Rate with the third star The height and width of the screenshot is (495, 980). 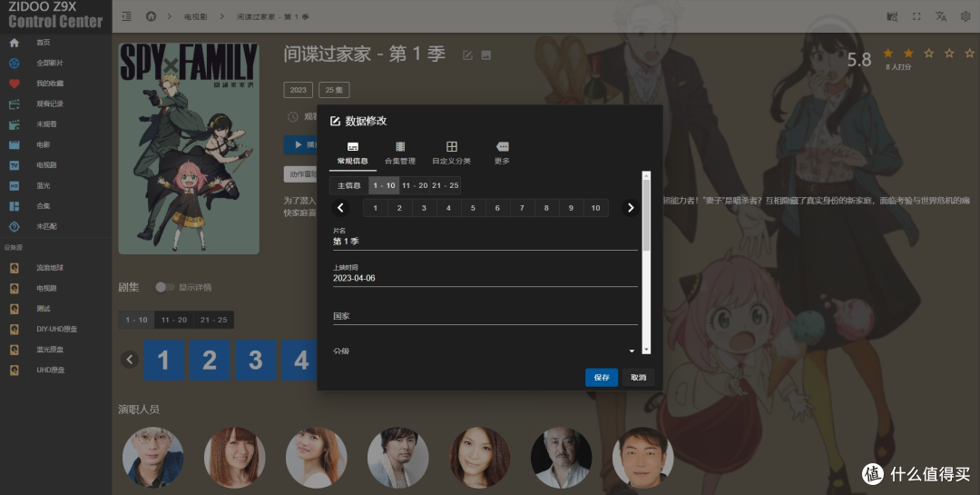coord(929,54)
